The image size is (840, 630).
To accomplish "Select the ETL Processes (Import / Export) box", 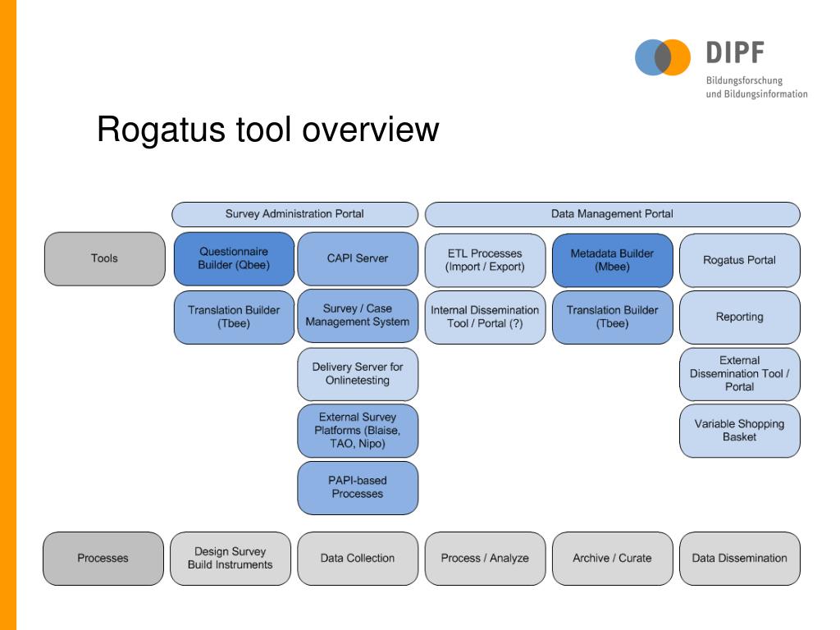I will click(486, 260).
